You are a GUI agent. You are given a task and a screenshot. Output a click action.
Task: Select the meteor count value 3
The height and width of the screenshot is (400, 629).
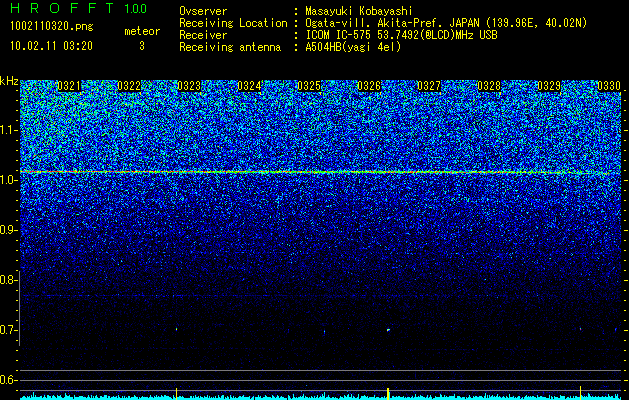[142, 46]
